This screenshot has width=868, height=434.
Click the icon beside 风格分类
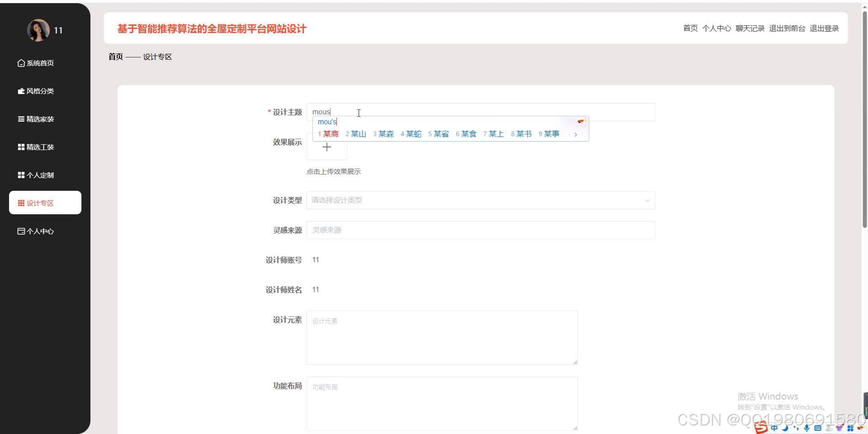coord(21,91)
